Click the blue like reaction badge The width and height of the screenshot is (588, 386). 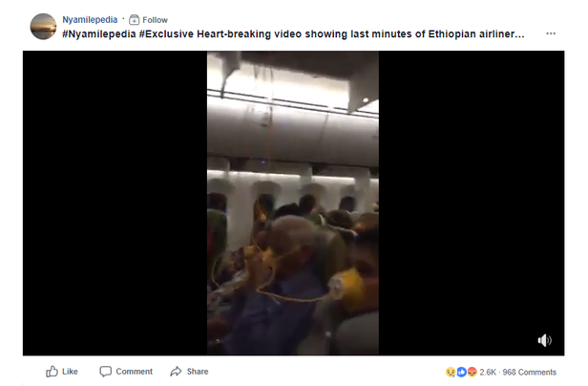click(x=461, y=372)
